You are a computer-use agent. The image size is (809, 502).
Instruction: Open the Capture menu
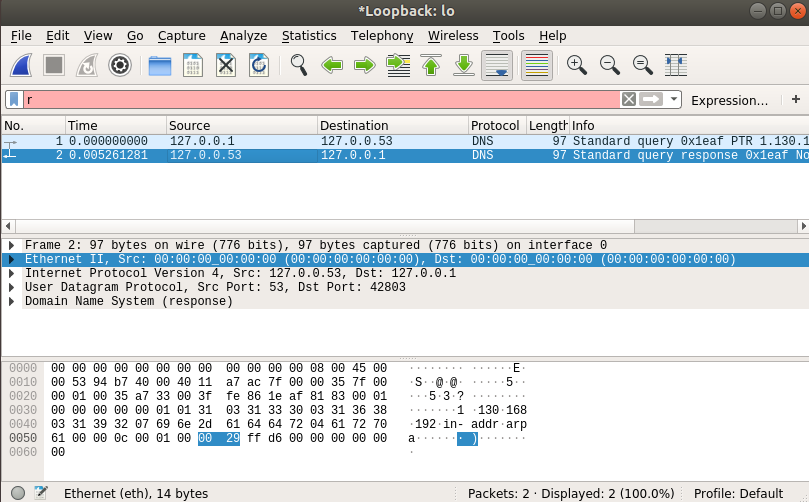pyautogui.click(x=182, y=36)
